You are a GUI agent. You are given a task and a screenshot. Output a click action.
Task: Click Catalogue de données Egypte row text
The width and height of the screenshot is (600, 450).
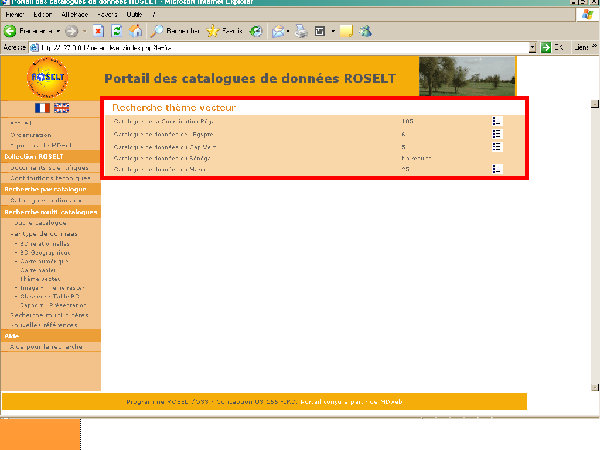tap(163, 134)
